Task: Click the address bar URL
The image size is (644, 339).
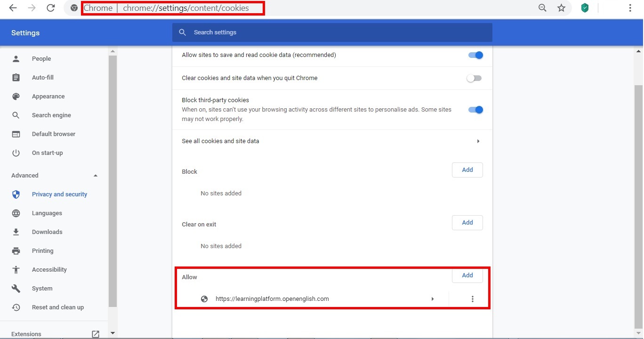Action: coord(186,8)
